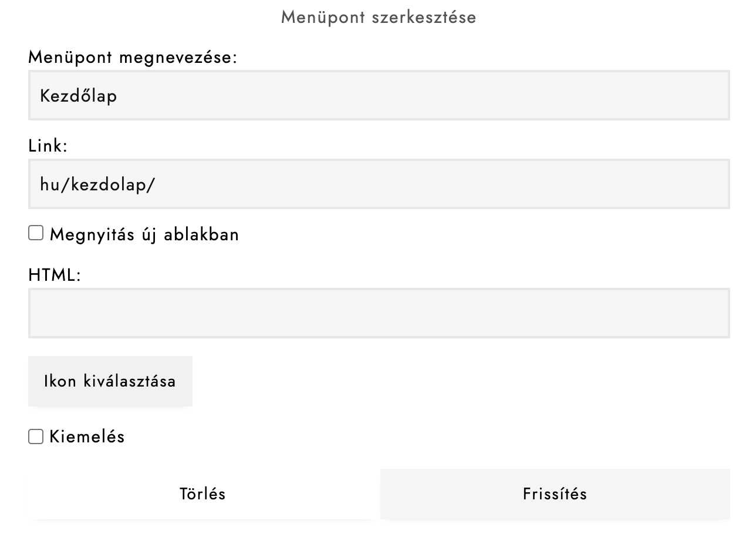Click the 'Megnyitás új ablakban' label text
Viewport: 756px width, 544px height.
144,234
